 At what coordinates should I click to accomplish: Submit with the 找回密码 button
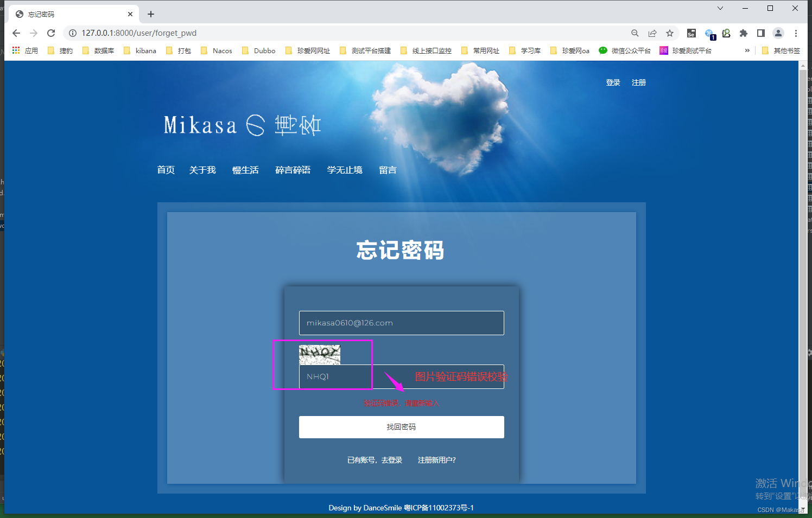pyautogui.click(x=402, y=427)
